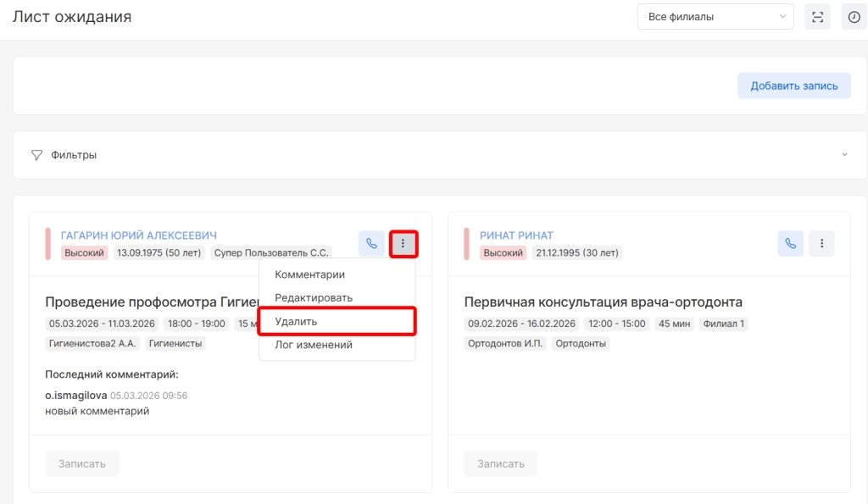868x504 pixels.
Task: Click the Первичная консультация врача-ортодонта title
Action: point(603,302)
